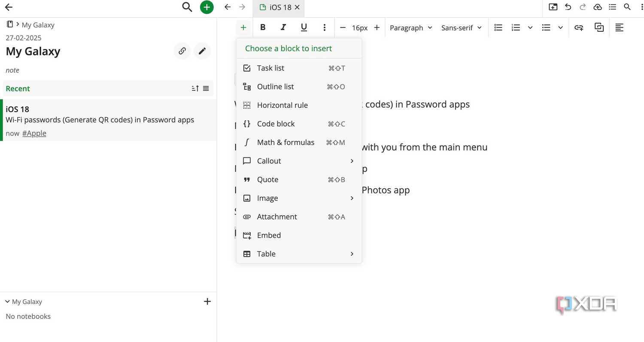This screenshot has height=342, width=644.
Task: Insert a Code block
Action: [299, 124]
